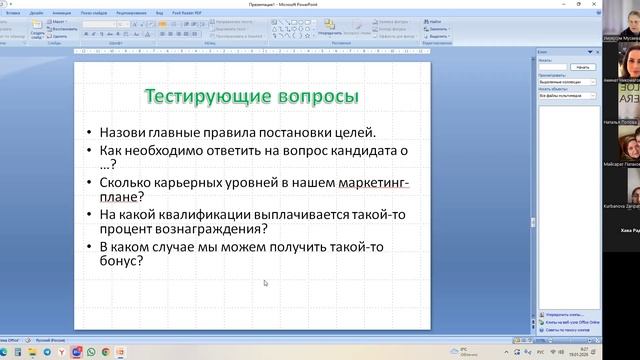Close the Clip task pane
Image resolution: width=640 pixels, height=360 pixels.
(x=598, y=52)
